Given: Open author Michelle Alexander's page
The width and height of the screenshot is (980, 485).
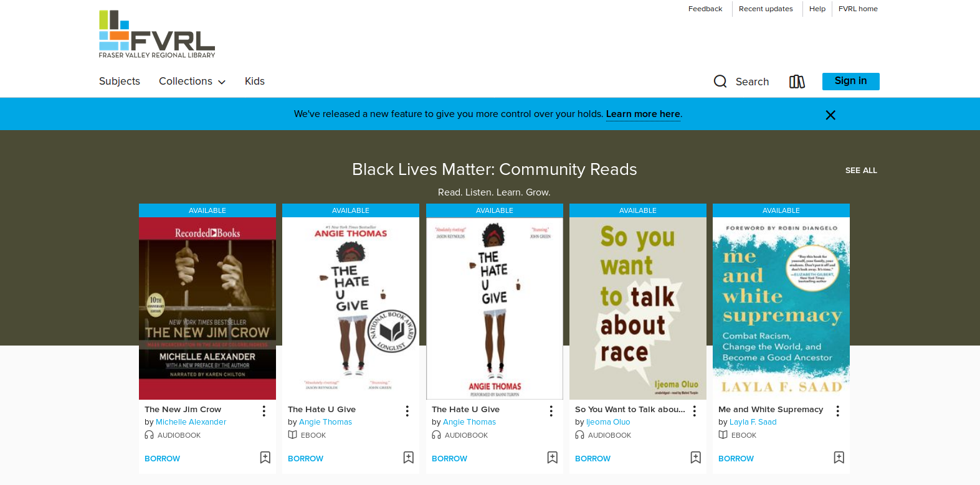Looking at the screenshot, I should (191, 422).
